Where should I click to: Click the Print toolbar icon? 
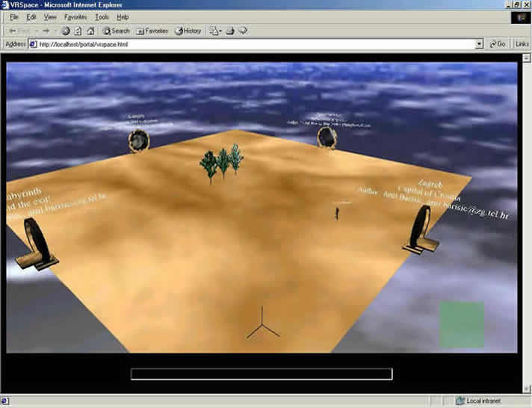point(230,31)
